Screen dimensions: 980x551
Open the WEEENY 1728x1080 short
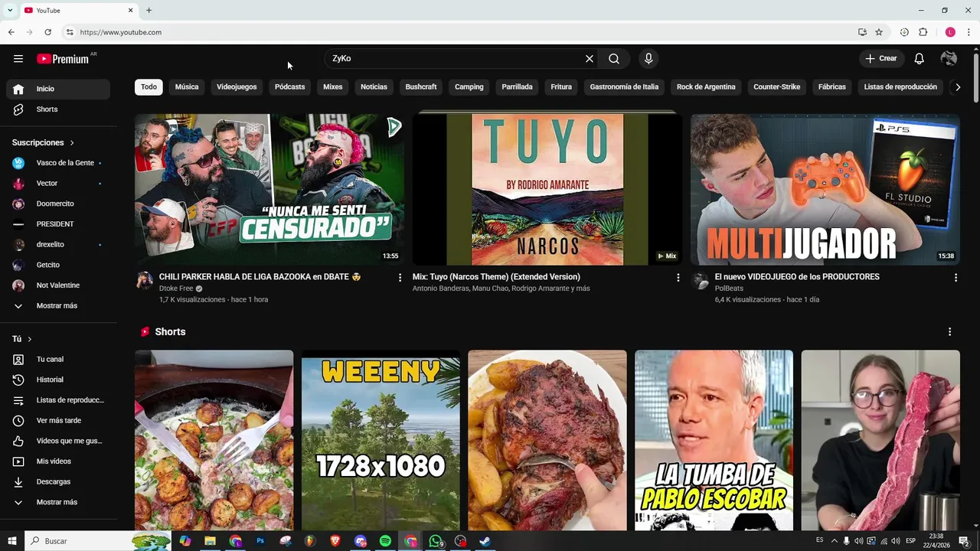[381, 440]
